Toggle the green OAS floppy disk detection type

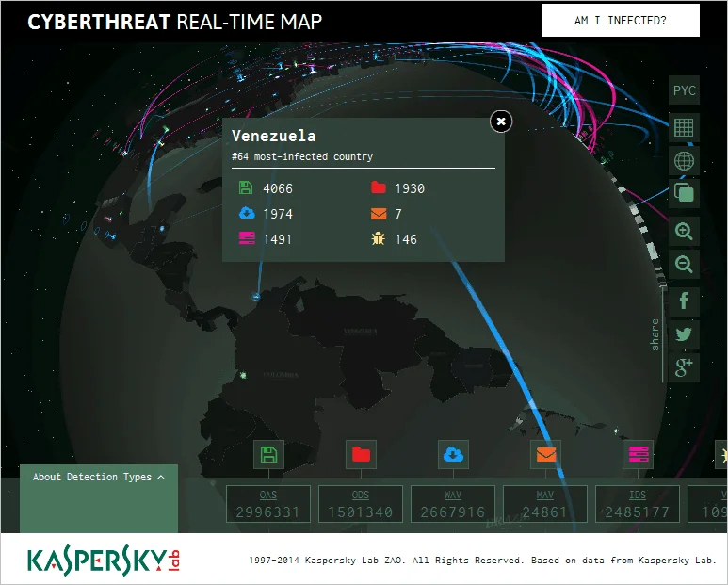coord(268,455)
